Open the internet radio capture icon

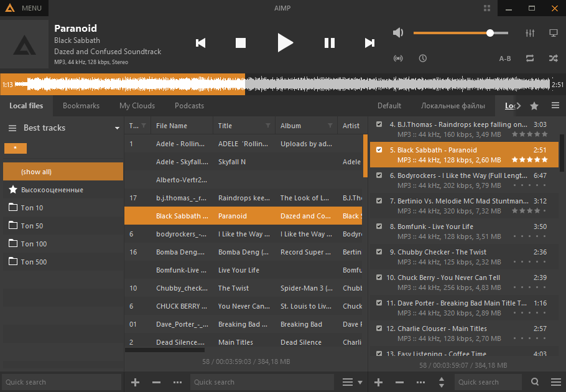pos(398,58)
